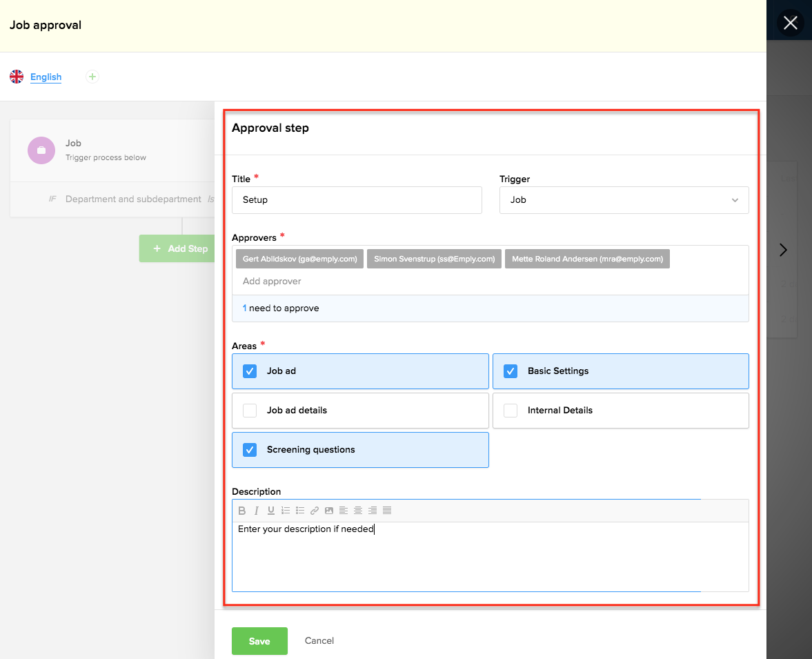Screen dimensions: 812x659
Task: Click the green plus add-language icon
Action: pyautogui.click(x=92, y=77)
